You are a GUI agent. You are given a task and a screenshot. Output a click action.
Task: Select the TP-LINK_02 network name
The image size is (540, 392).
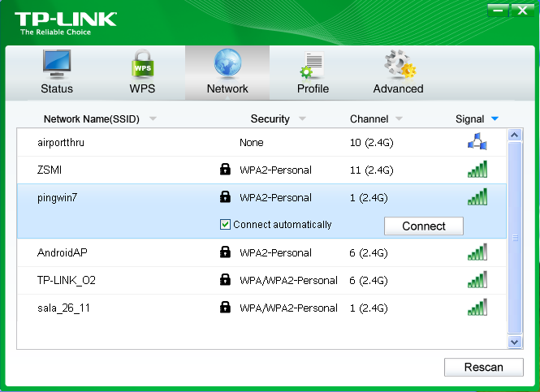pyautogui.click(x=66, y=281)
